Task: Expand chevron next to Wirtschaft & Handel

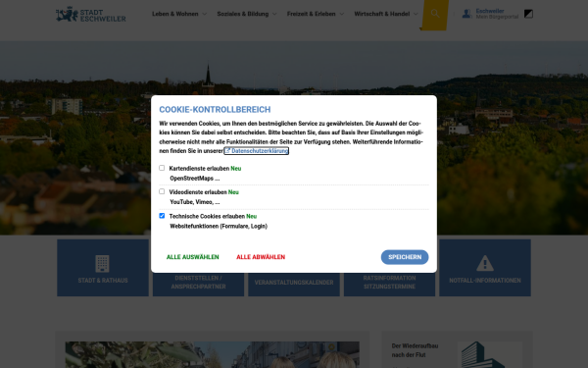Action: click(x=416, y=14)
